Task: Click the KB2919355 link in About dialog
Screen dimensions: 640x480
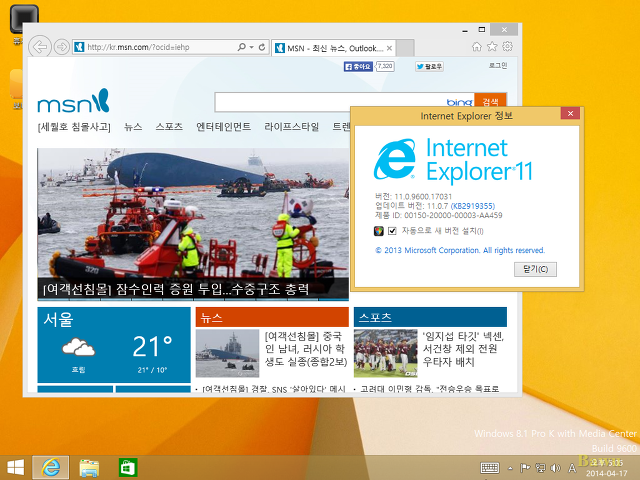Action: (473, 206)
